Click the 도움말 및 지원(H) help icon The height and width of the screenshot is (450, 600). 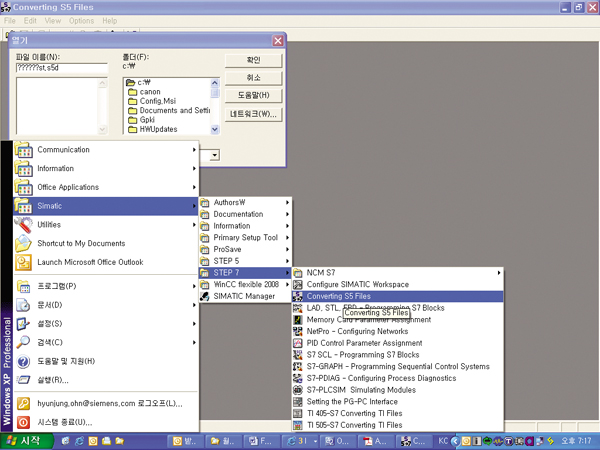point(23,361)
